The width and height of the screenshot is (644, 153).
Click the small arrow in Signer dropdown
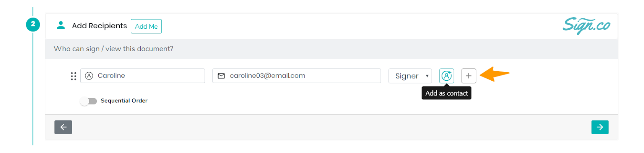[427, 76]
